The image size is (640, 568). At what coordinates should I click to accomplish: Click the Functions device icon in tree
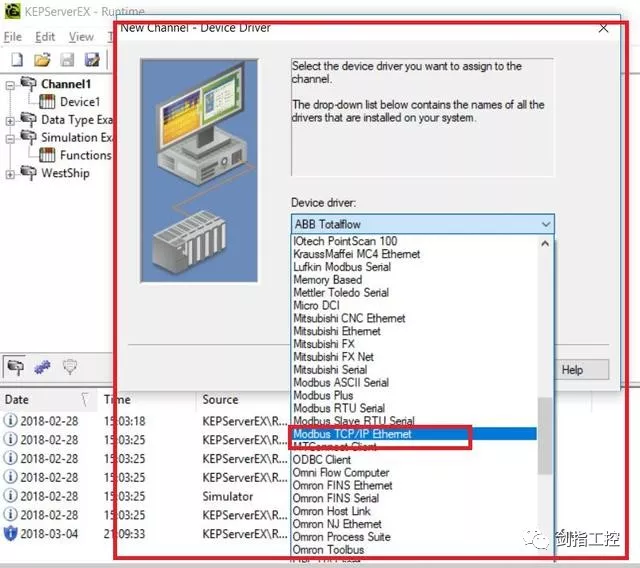(47, 155)
